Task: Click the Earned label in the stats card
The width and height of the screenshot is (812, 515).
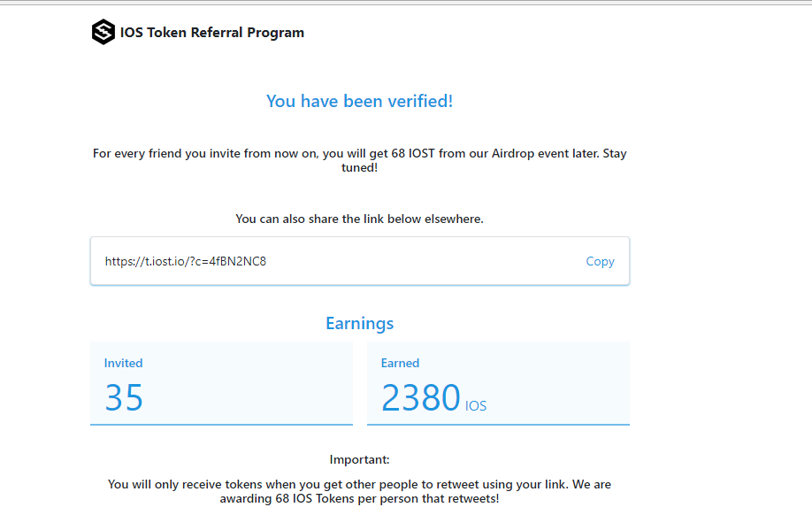Action: pos(400,363)
